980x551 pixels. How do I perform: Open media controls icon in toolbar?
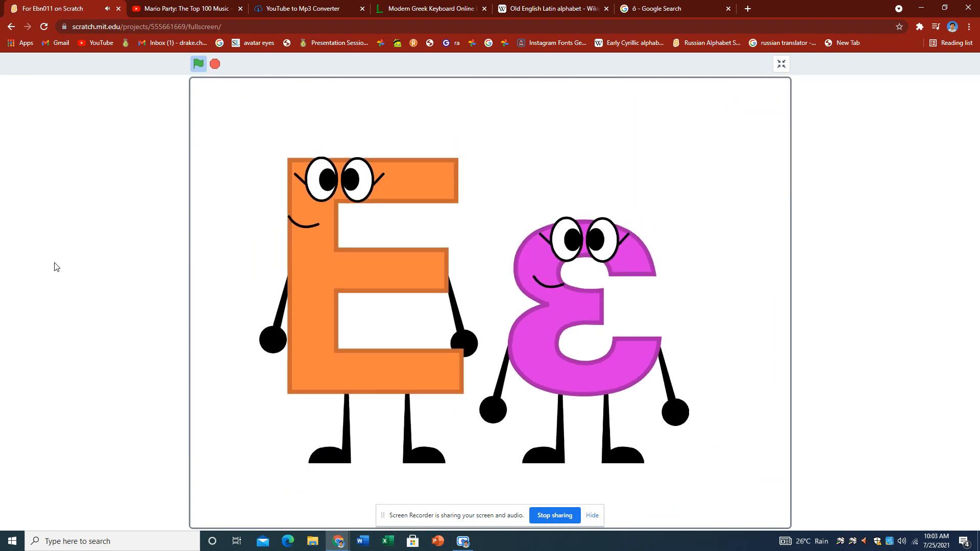click(936, 27)
